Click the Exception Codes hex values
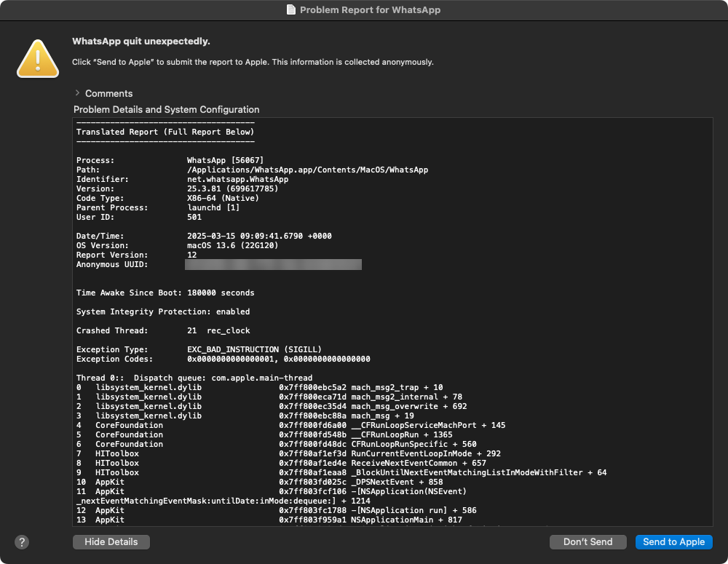728x564 pixels. tap(279, 359)
